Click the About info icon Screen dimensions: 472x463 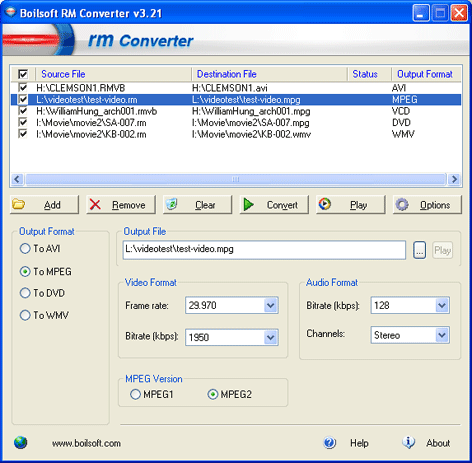pyautogui.click(x=408, y=443)
